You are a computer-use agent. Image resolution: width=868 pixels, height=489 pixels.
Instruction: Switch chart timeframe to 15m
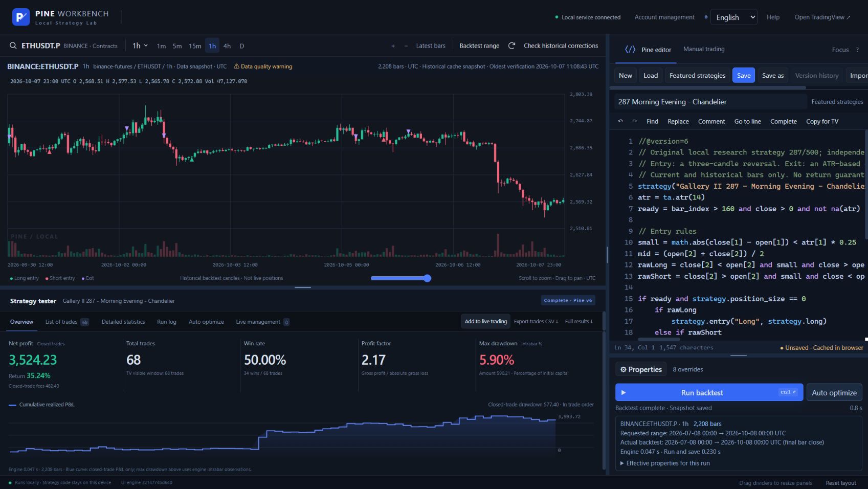point(195,46)
